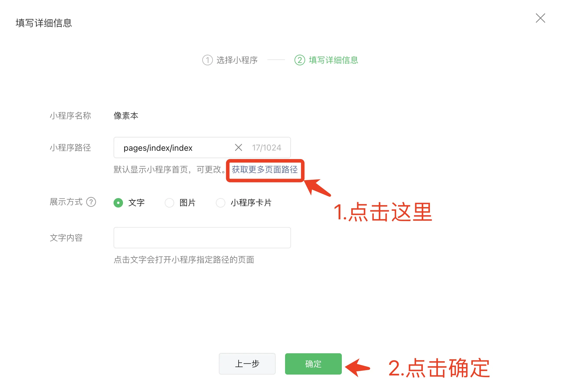Click into the 文字内容 text box
The width and height of the screenshot is (563, 392).
[202, 238]
